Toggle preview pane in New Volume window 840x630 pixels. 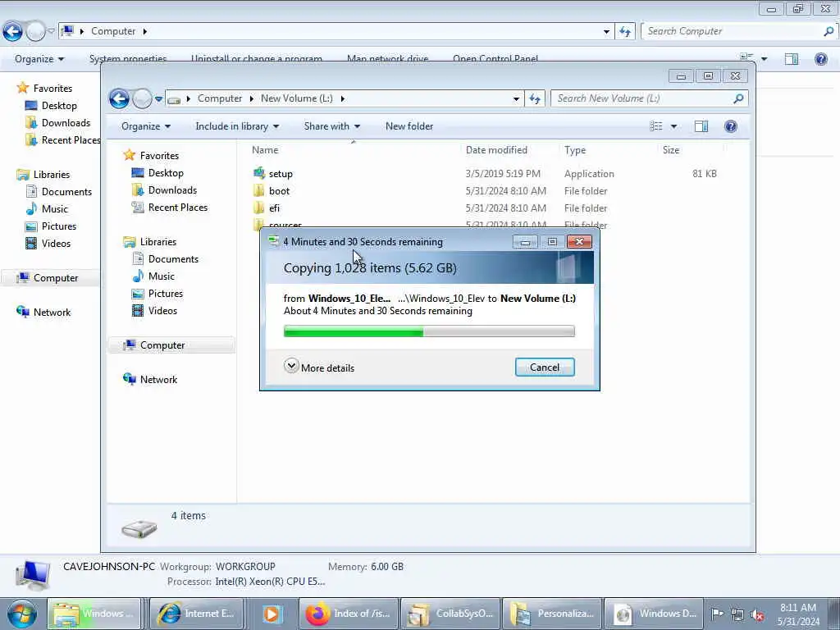click(701, 126)
